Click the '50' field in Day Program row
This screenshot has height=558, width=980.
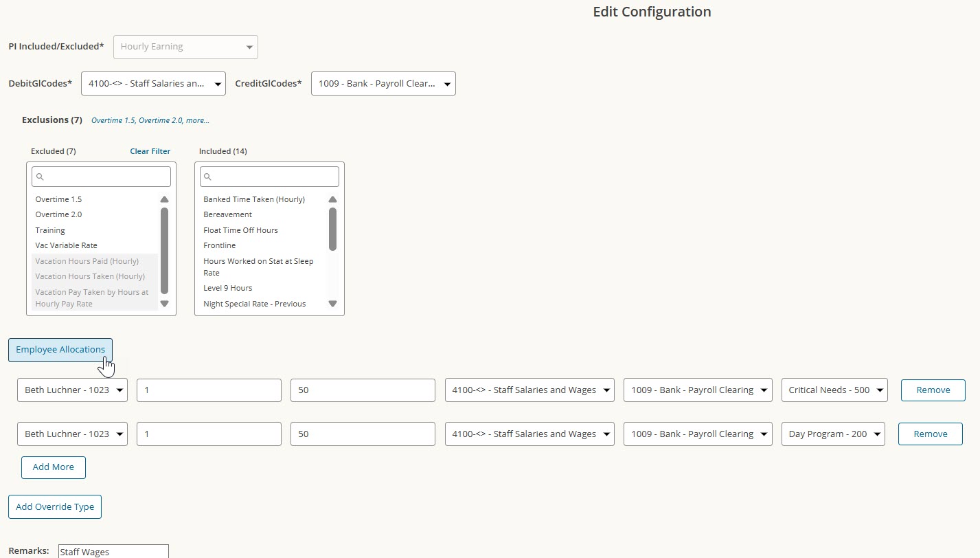click(x=363, y=434)
